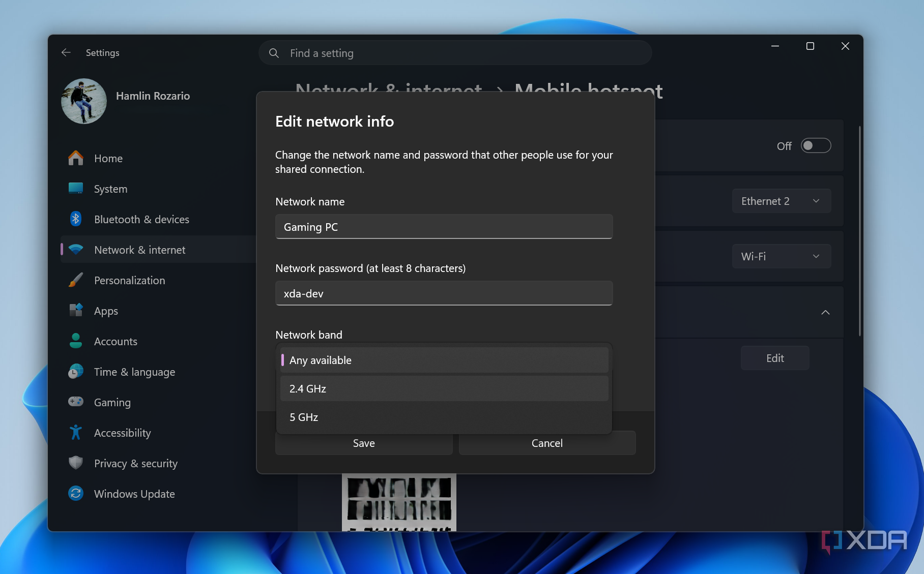This screenshot has height=574, width=924.
Task: Choose the 2.4 GHz band option
Action: [444, 388]
